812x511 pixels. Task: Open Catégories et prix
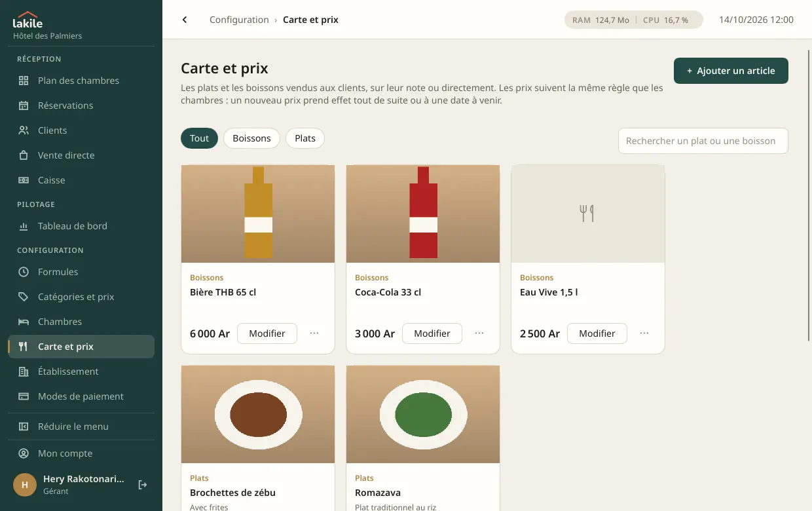(x=81, y=297)
